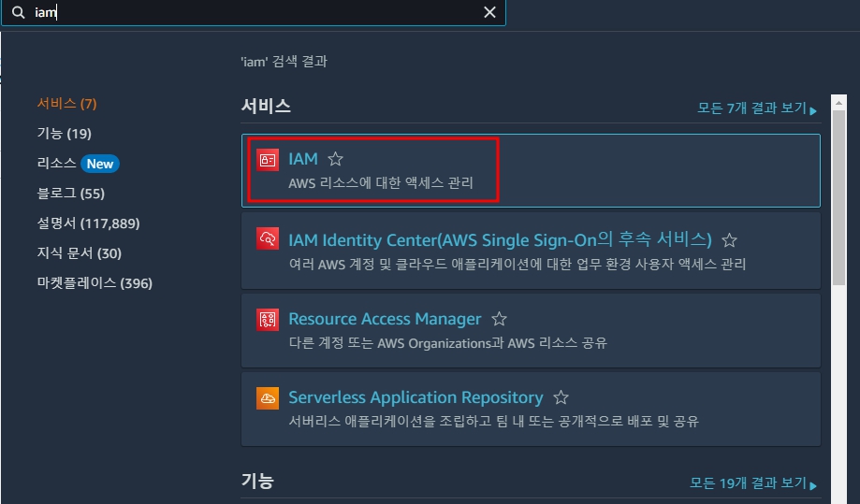Open the IAM service link
The width and height of the screenshot is (860, 504).
(303, 159)
